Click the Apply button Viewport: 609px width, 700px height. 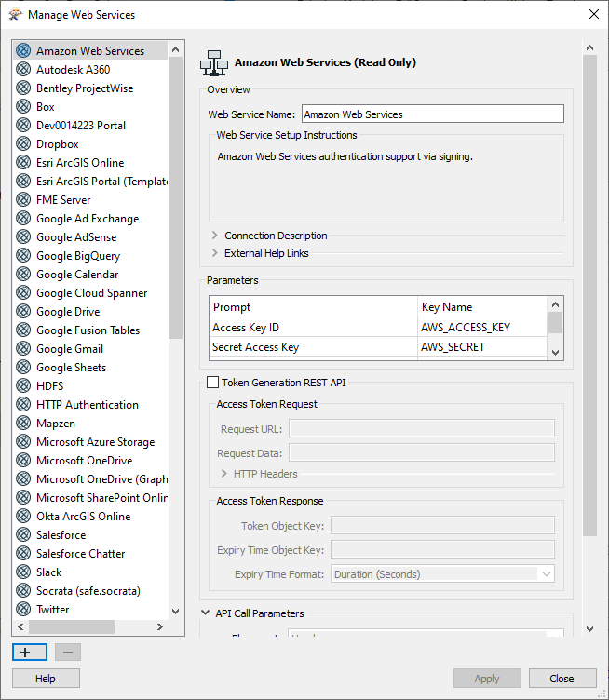(487, 679)
